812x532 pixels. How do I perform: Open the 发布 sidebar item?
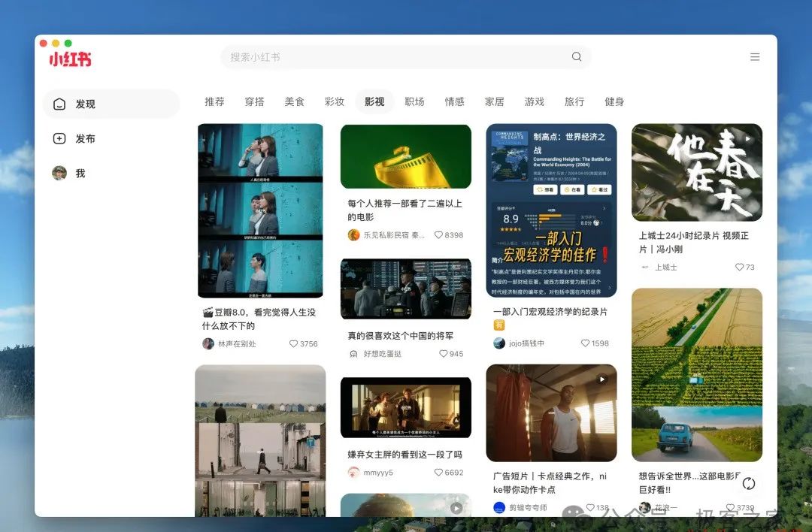(111, 139)
